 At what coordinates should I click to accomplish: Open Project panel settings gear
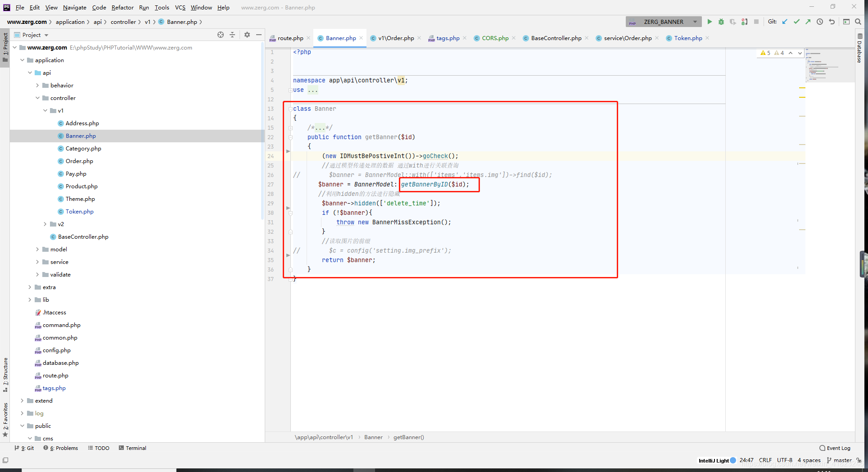coord(247,35)
